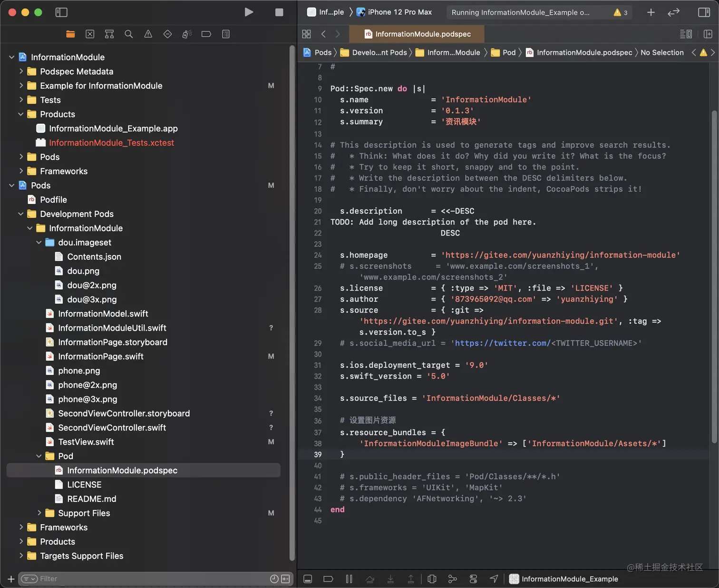The height and width of the screenshot is (588, 719).
Task: Go back in editor history
Action: click(323, 34)
